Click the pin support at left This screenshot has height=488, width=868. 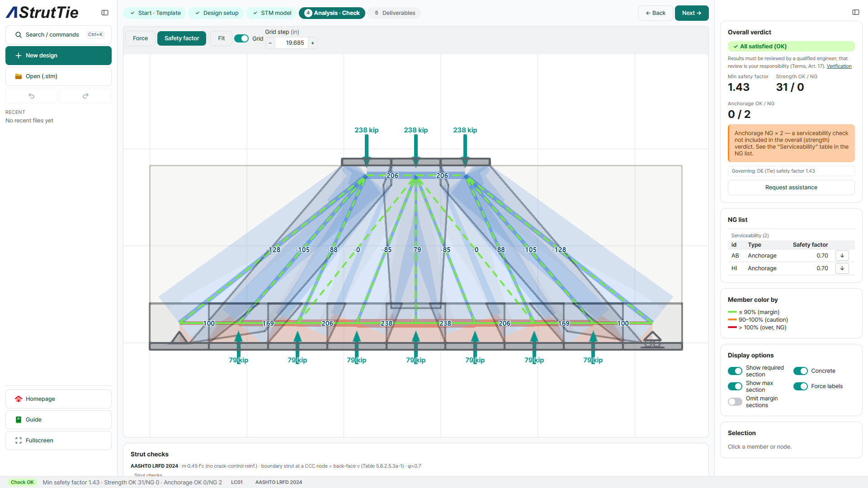179,337
